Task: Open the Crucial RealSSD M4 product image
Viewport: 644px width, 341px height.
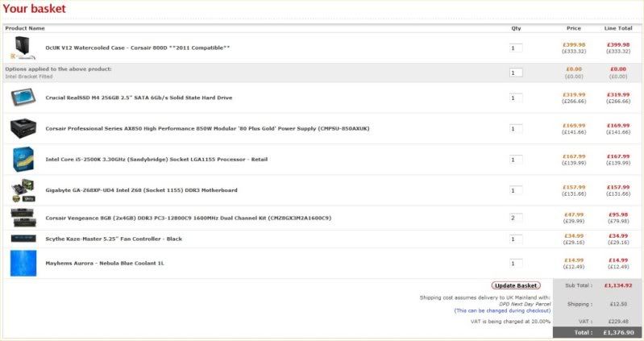Action: [23, 98]
